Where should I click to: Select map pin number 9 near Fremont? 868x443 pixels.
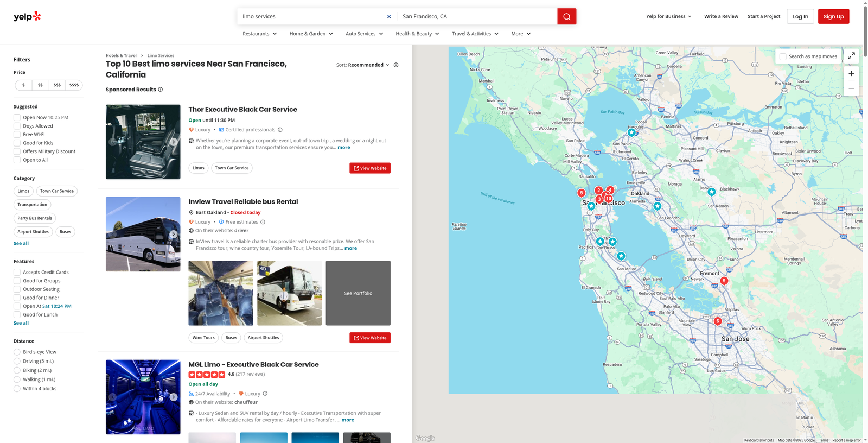724,281
